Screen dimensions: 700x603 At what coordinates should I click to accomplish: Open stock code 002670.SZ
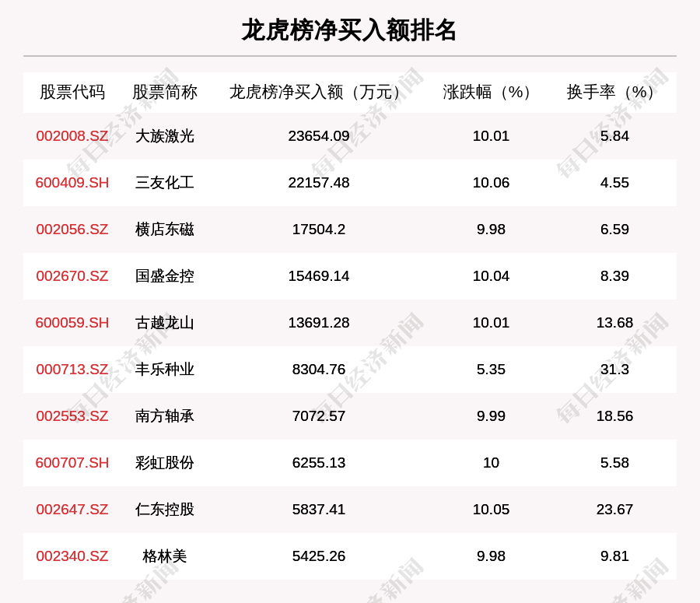(72, 276)
